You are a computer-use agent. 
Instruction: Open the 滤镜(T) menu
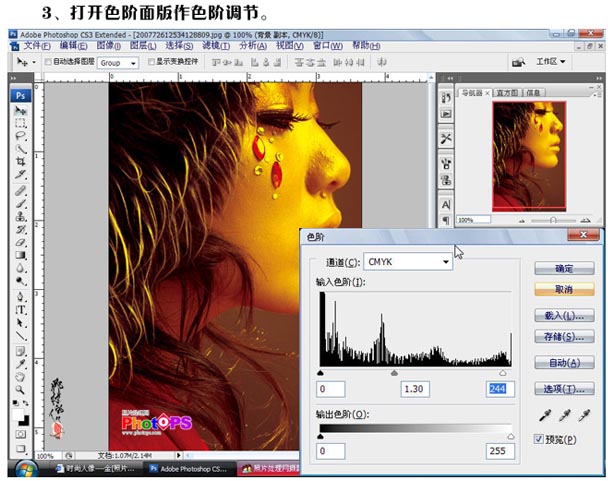pos(216,46)
